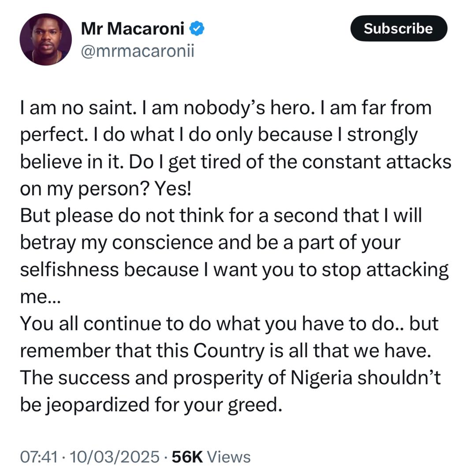
Task: Click the 56K view count number
Action: 187,457
